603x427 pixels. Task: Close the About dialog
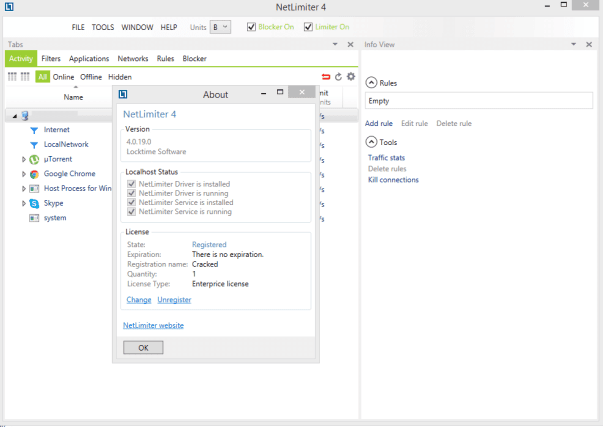coord(302,92)
